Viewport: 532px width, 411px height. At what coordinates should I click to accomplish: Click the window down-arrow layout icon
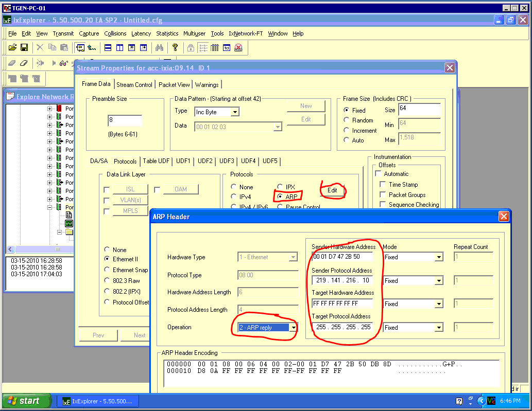click(144, 48)
